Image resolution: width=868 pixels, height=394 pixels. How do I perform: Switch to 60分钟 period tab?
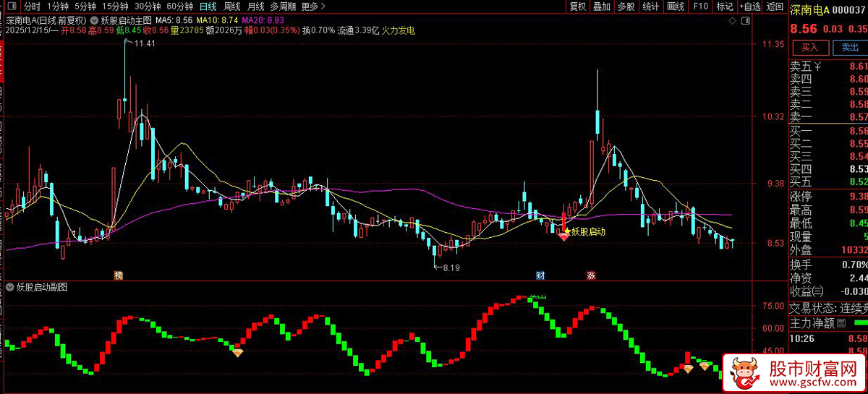[180, 7]
